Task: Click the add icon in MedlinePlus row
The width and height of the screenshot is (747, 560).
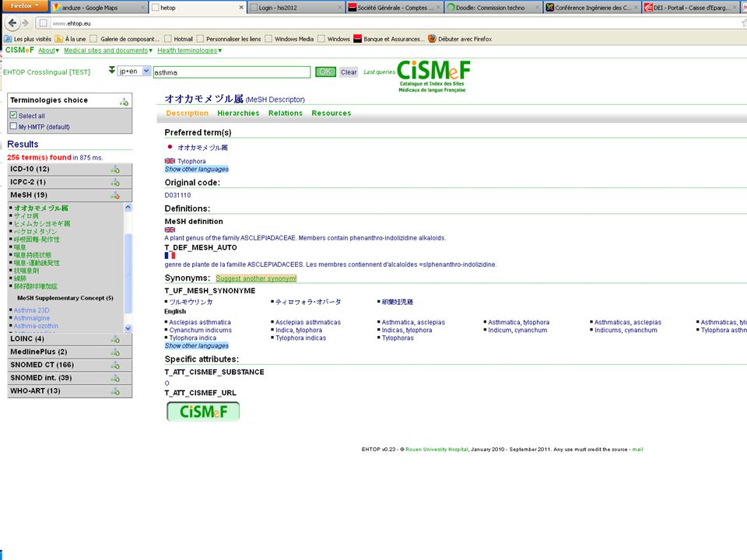Action: coord(115,352)
